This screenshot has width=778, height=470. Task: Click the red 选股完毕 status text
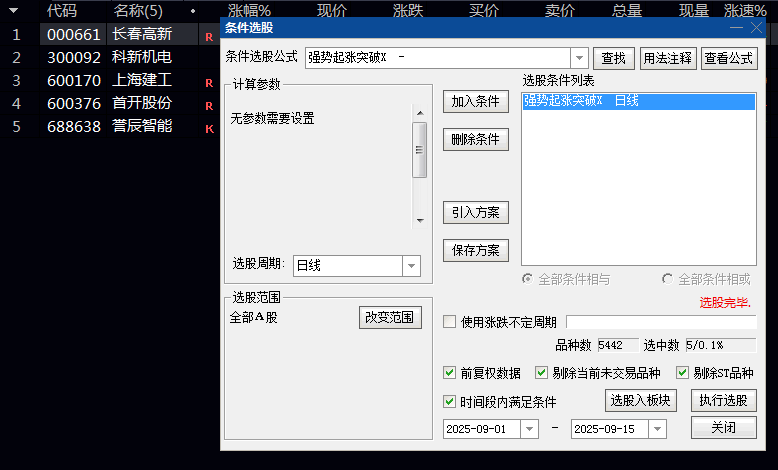click(x=725, y=302)
